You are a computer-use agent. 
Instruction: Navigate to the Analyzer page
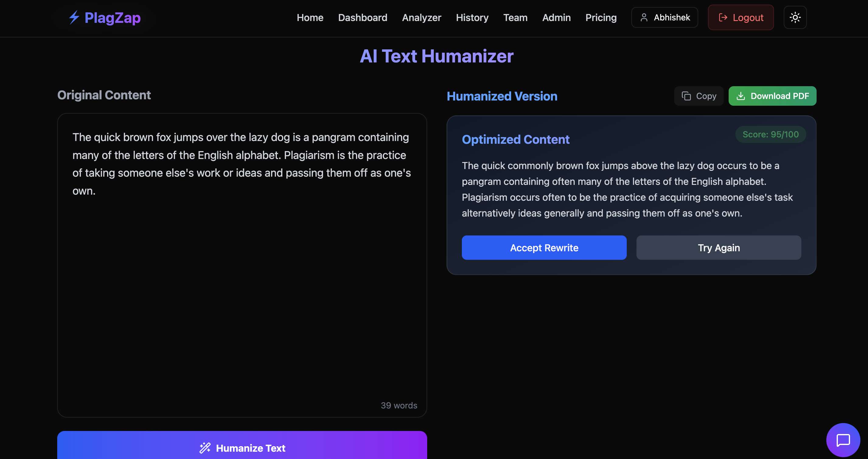pyautogui.click(x=421, y=18)
